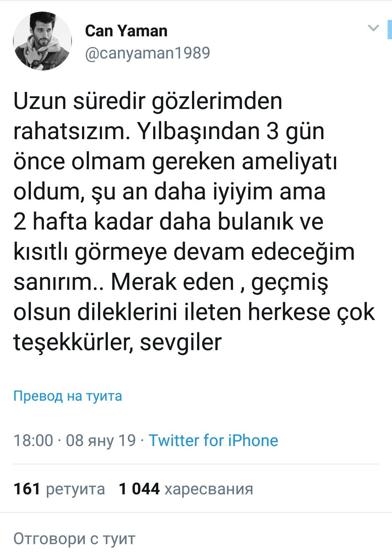
Task: Click the tweet line '2 hafta kadar daha bulanık ve'
Action: (x=168, y=222)
